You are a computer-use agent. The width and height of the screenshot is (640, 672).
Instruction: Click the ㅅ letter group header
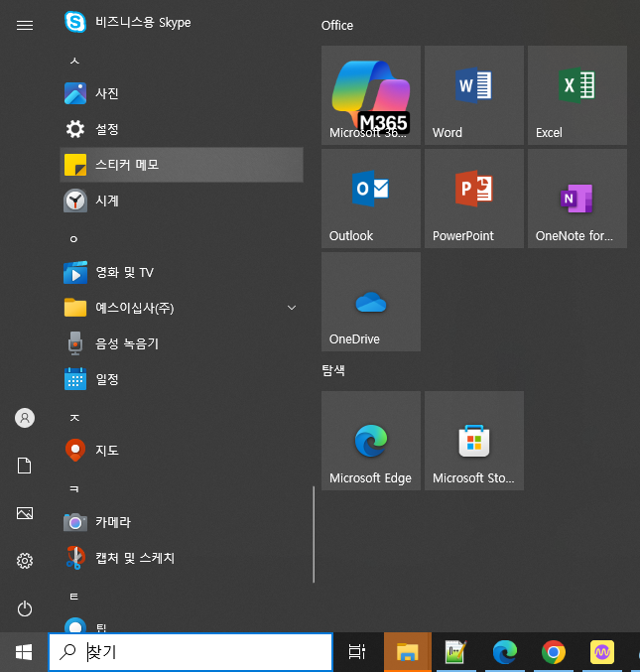[x=74, y=61]
